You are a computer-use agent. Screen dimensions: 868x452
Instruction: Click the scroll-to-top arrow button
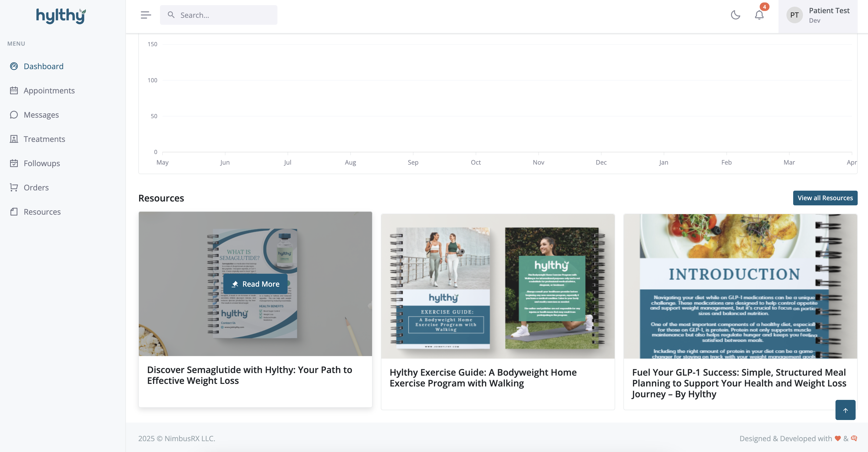pos(845,410)
